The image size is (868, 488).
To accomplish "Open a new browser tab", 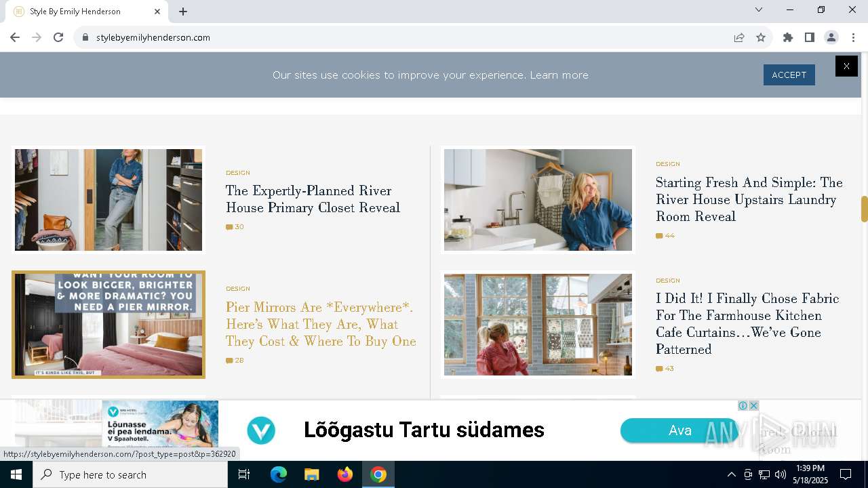I will pos(183,12).
